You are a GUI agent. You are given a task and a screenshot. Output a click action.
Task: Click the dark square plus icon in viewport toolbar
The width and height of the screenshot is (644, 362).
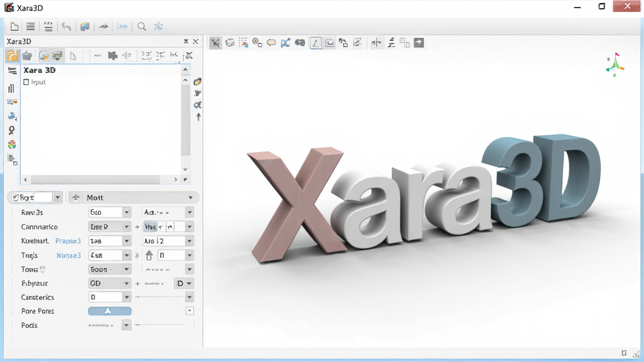(419, 43)
